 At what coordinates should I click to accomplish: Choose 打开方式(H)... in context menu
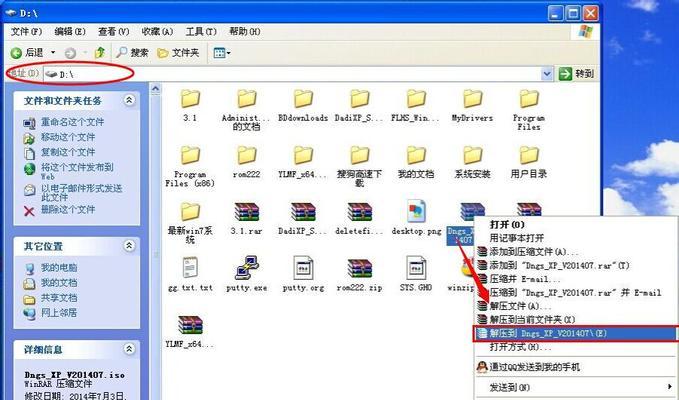click(576, 347)
